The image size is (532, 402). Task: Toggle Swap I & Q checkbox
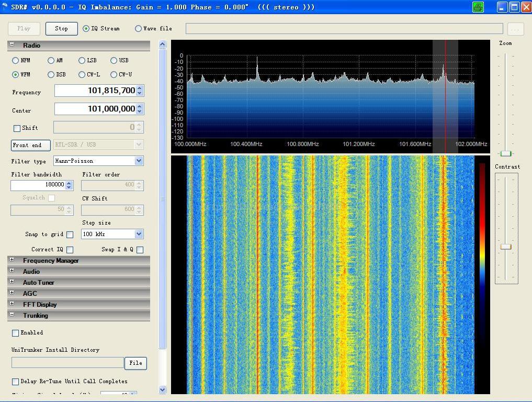point(140,250)
